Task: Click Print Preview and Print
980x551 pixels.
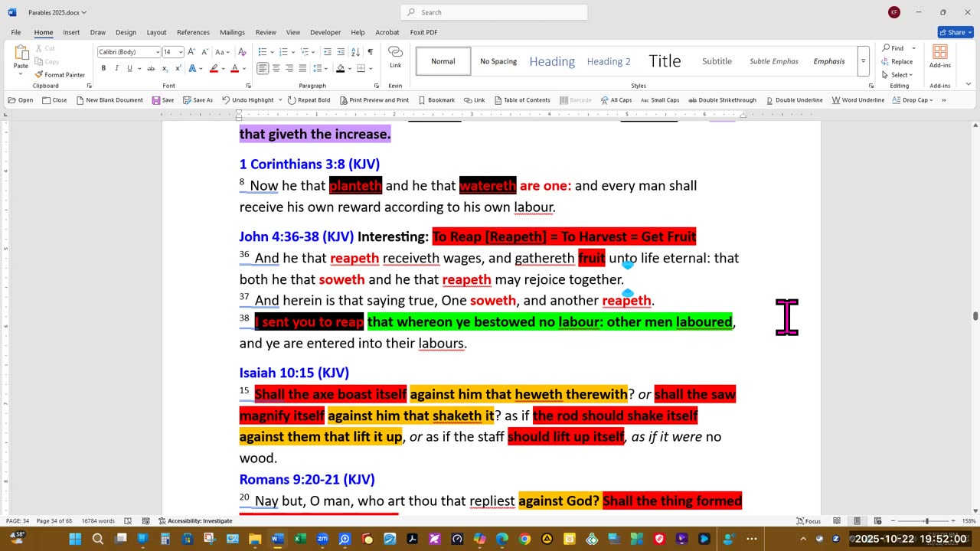Action: (374, 100)
